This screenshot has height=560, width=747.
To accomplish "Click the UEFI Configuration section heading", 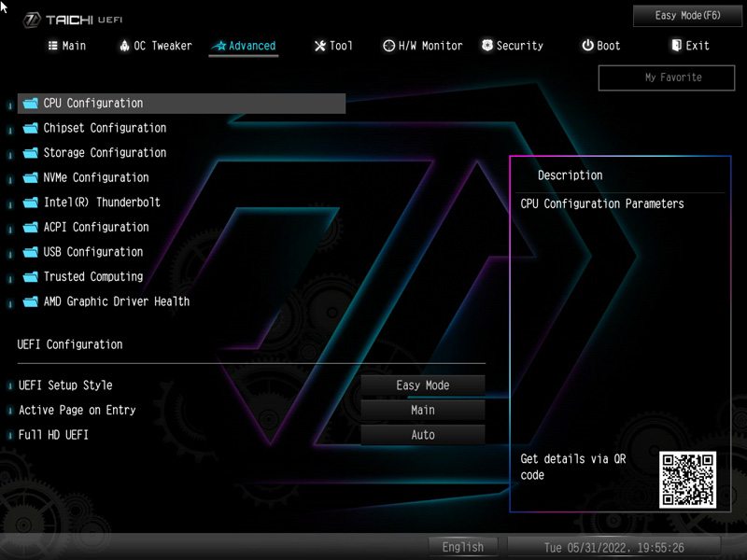I will 70,344.
